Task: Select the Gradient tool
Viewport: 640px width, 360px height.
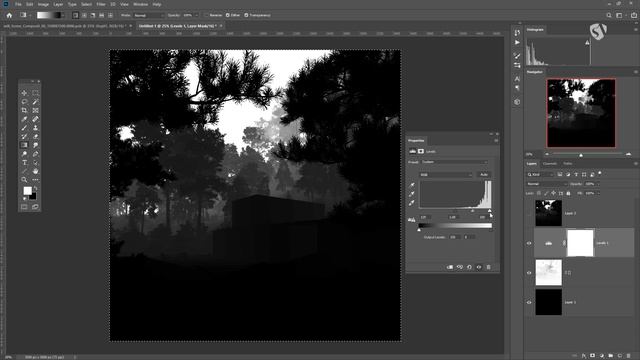Action: [24, 145]
